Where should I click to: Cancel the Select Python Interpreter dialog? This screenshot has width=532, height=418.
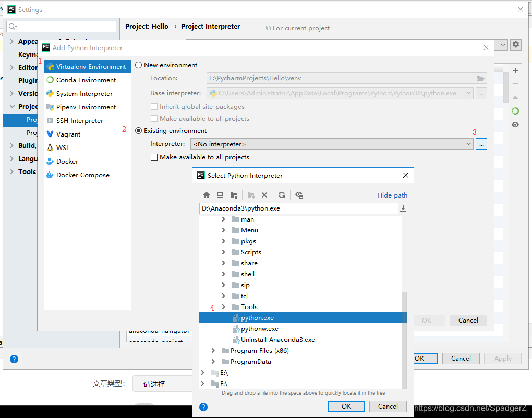click(388, 407)
